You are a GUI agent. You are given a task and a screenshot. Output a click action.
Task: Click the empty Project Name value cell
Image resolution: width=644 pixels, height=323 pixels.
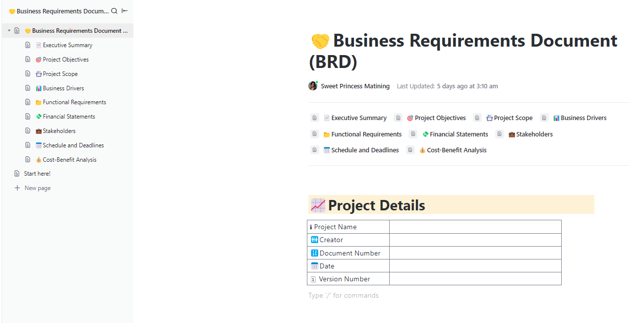475,227
